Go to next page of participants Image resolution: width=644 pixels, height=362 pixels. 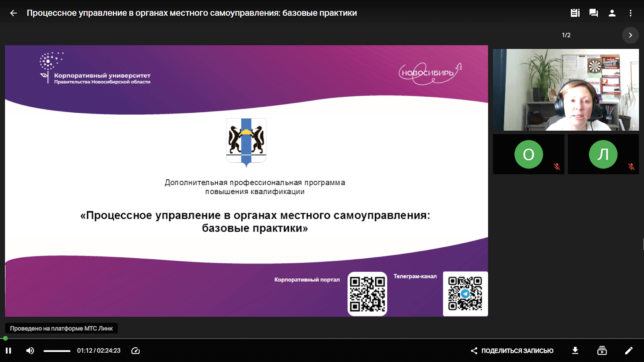(630, 35)
